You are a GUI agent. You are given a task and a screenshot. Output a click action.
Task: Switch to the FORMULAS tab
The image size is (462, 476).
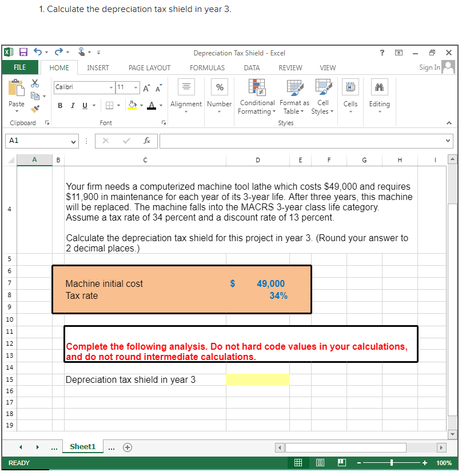[x=207, y=67]
